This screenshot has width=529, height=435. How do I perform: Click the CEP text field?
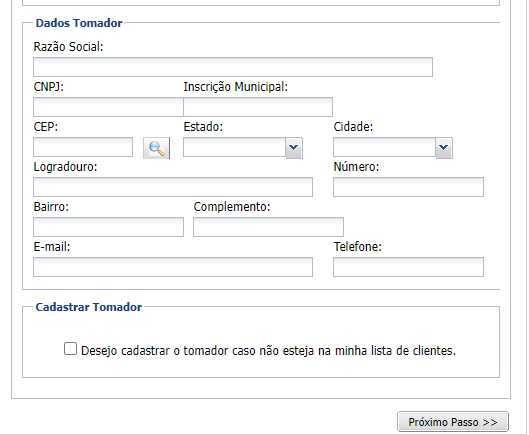point(83,147)
